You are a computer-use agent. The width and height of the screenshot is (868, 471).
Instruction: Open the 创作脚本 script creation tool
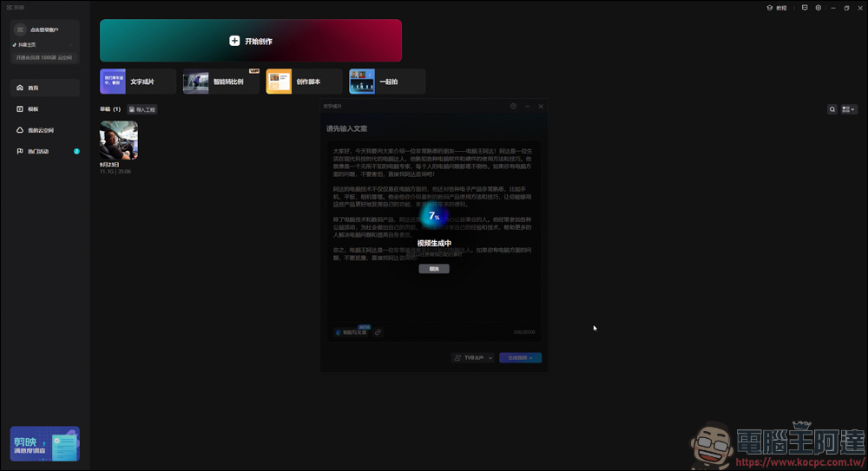tap(304, 82)
